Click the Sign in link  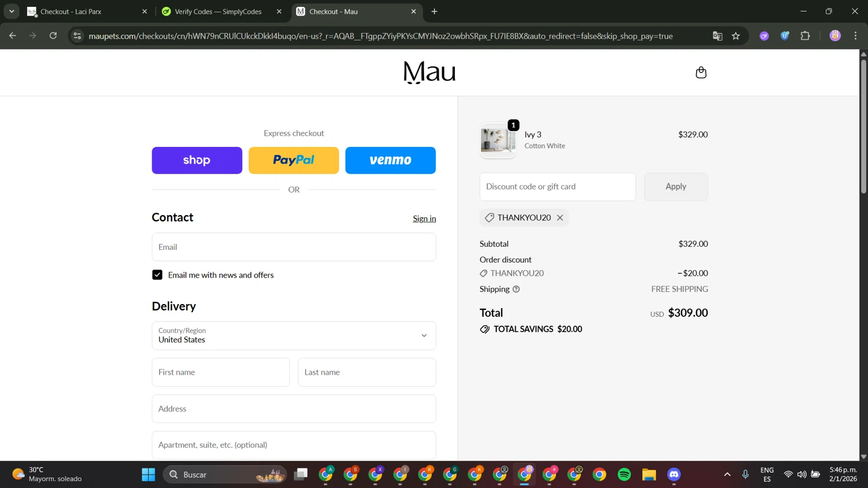pos(424,219)
